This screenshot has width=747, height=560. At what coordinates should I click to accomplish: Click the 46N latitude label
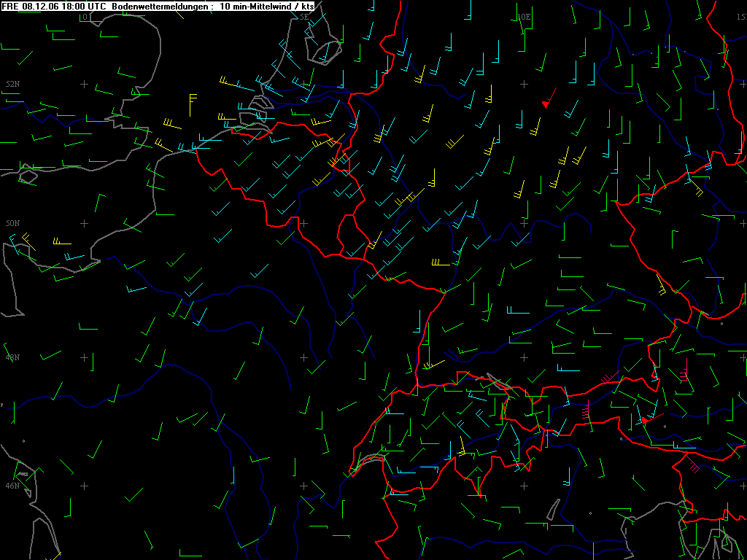pos(12,486)
